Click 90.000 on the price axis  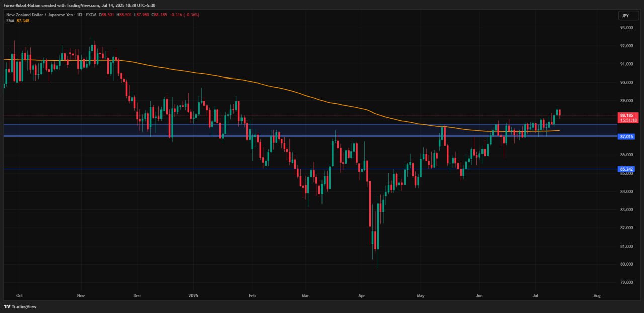pyautogui.click(x=626, y=82)
